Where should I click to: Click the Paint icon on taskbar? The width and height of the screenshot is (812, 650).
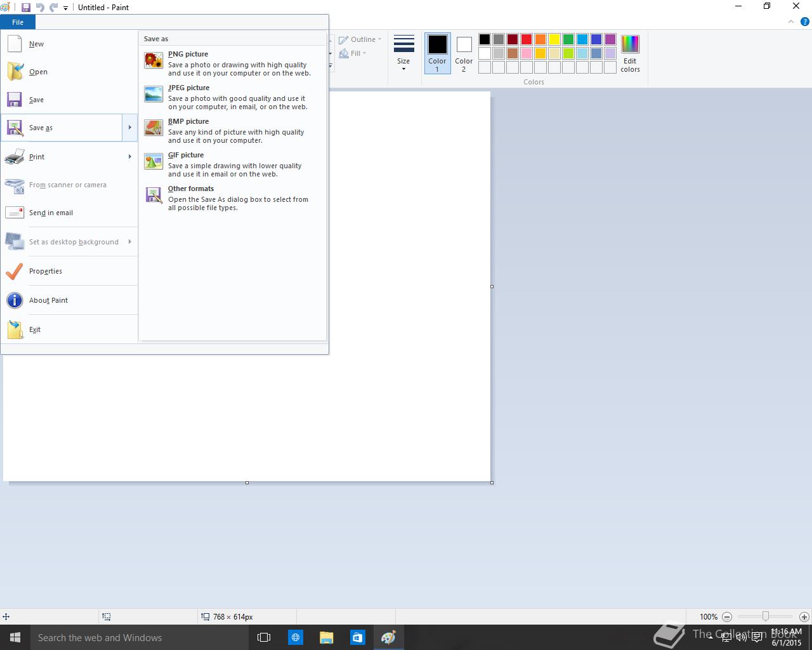click(388, 637)
